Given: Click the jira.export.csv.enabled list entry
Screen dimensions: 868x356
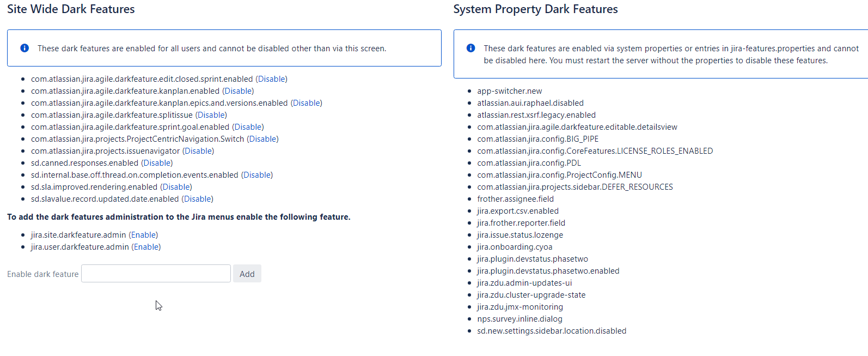Looking at the screenshot, I should pos(518,211).
